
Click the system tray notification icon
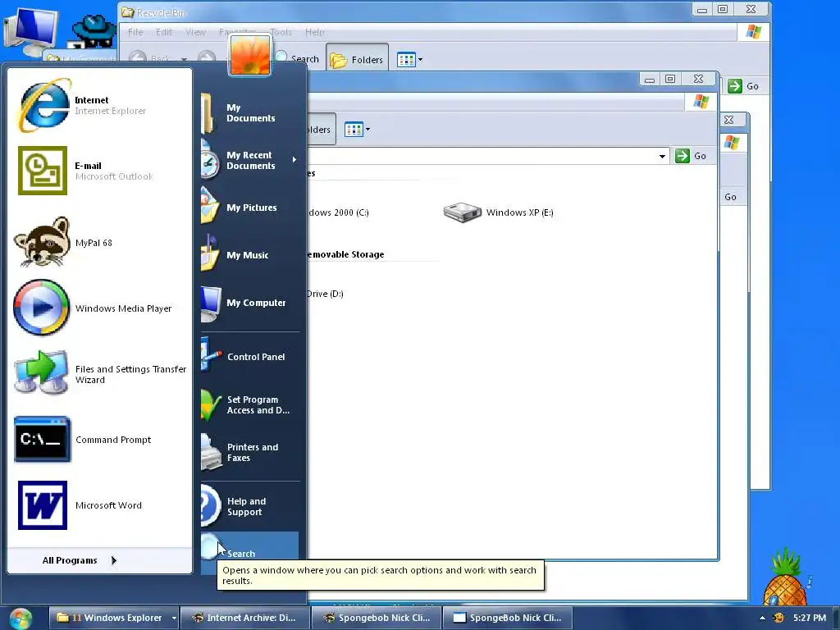pos(779,618)
